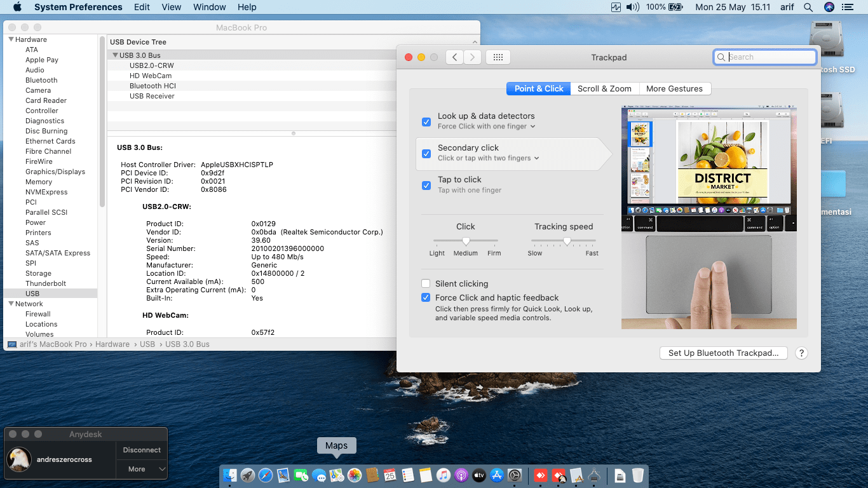The width and height of the screenshot is (868, 488).
Task: Open the Edit menu
Action: [142, 7]
